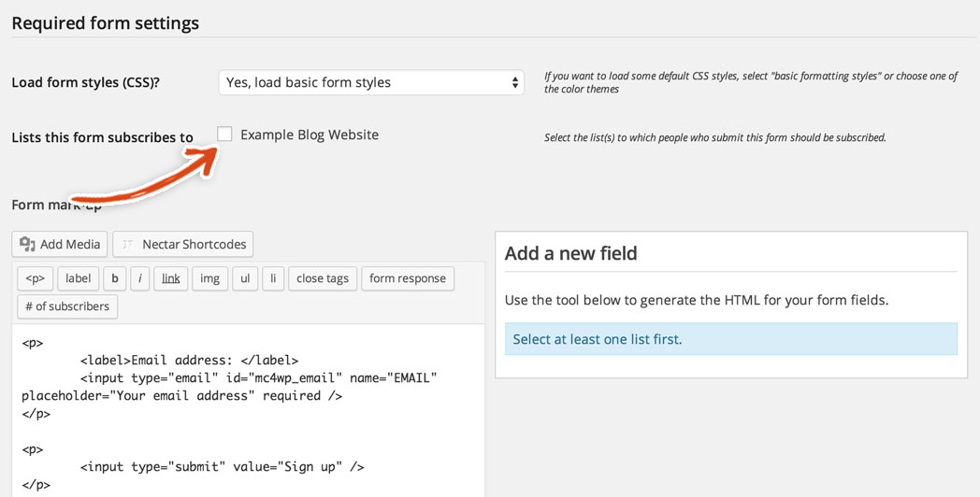Click the Add Media button icon
This screenshot has width=980, height=497.
pyautogui.click(x=27, y=245)
